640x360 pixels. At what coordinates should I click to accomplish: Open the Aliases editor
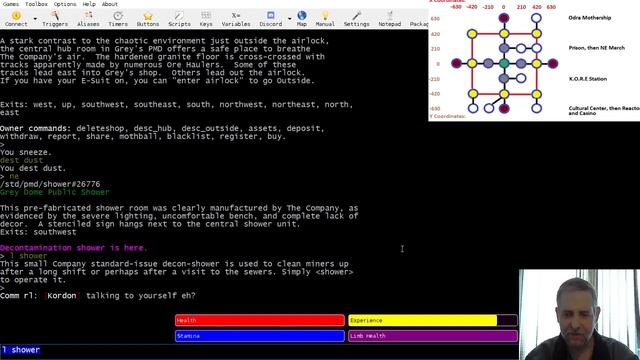(88, 19)
